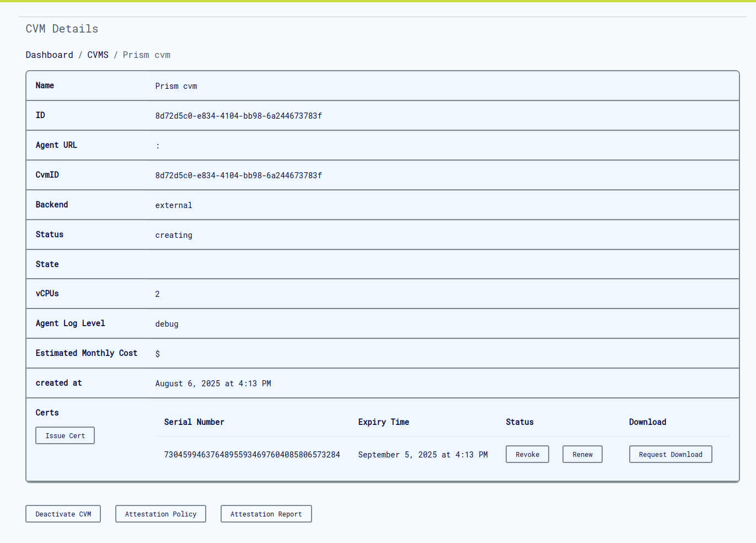Viewport: 756px width, 543px height.
Task: Open the Attestation Policy
Action: (x=160, y=514)
